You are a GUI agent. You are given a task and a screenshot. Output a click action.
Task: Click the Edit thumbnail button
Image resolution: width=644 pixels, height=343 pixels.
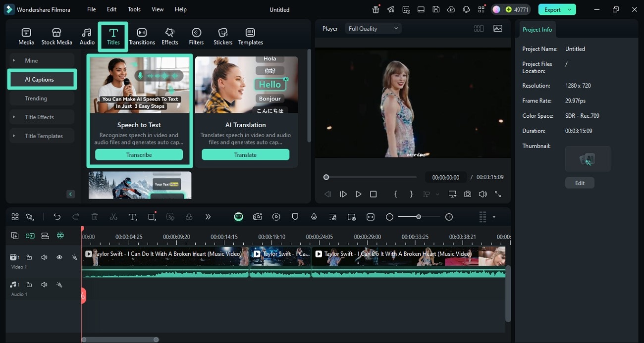click(x=580, y=183)
